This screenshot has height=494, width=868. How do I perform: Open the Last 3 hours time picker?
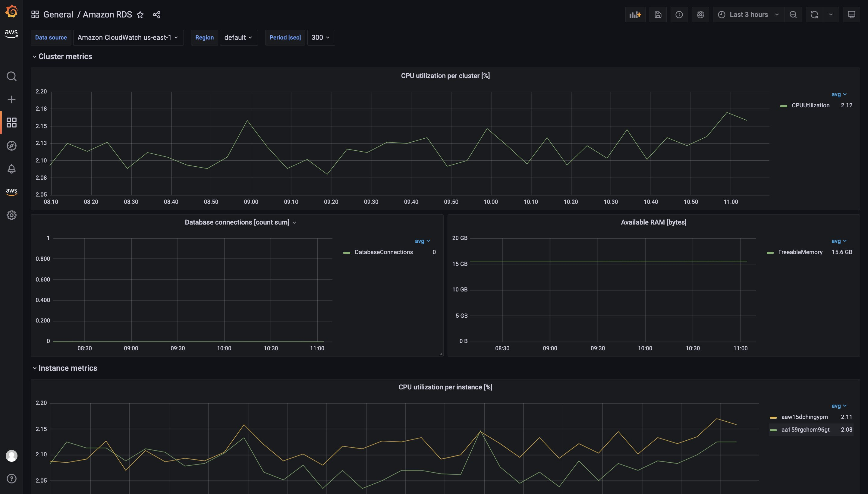click(748, 14)
